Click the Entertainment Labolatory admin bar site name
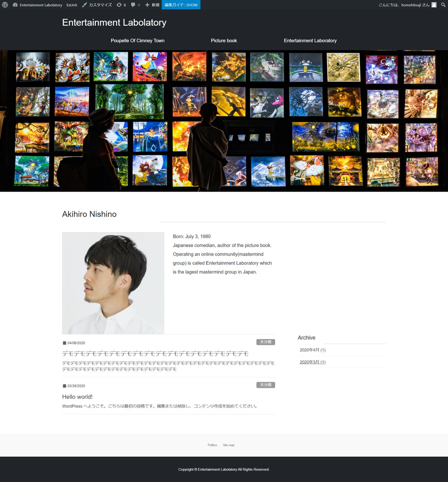The width and height of the screenshot is (448, 482). point(41,5)
